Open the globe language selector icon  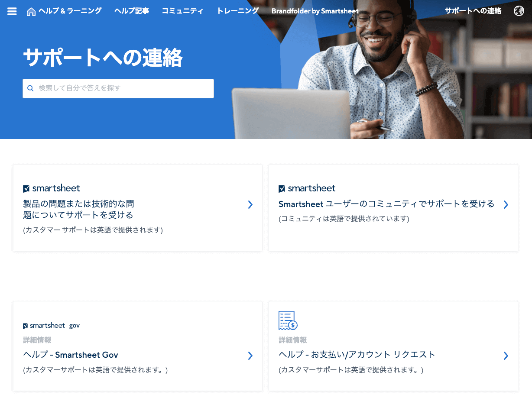pos(519,11)
